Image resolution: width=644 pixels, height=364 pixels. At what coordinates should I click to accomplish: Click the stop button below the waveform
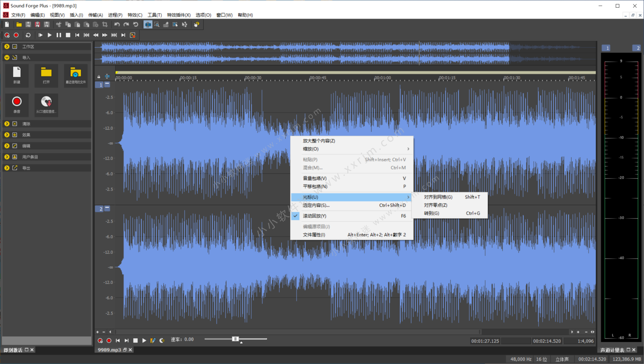click(x=135, y=340)
